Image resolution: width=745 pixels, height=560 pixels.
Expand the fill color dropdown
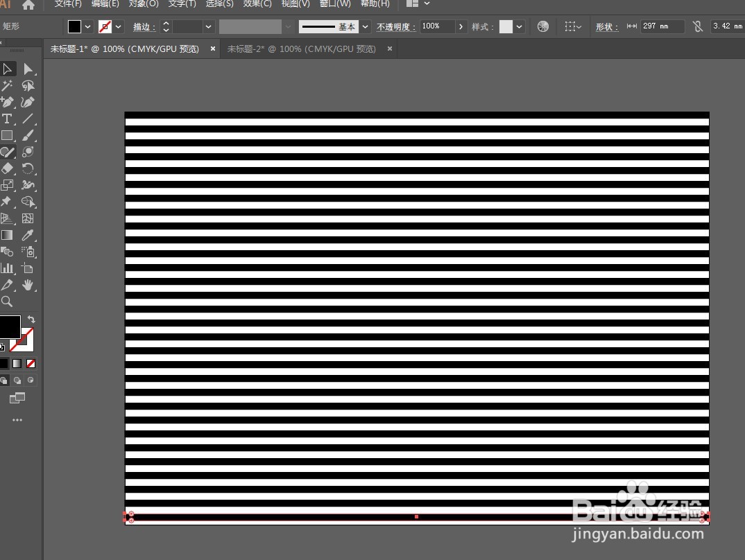click(88, 26)
